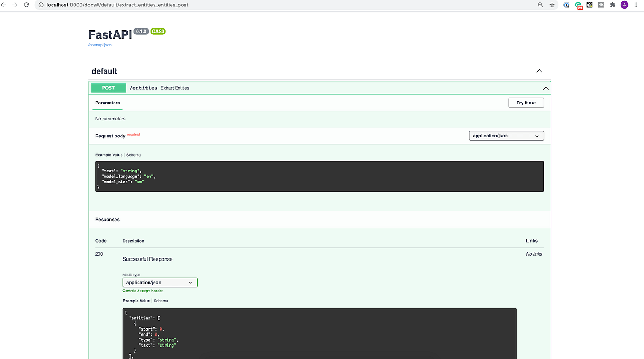Click the request body example JSON block
The width and height of the screenshot is (644, 359).
click(x=319, y=176)
